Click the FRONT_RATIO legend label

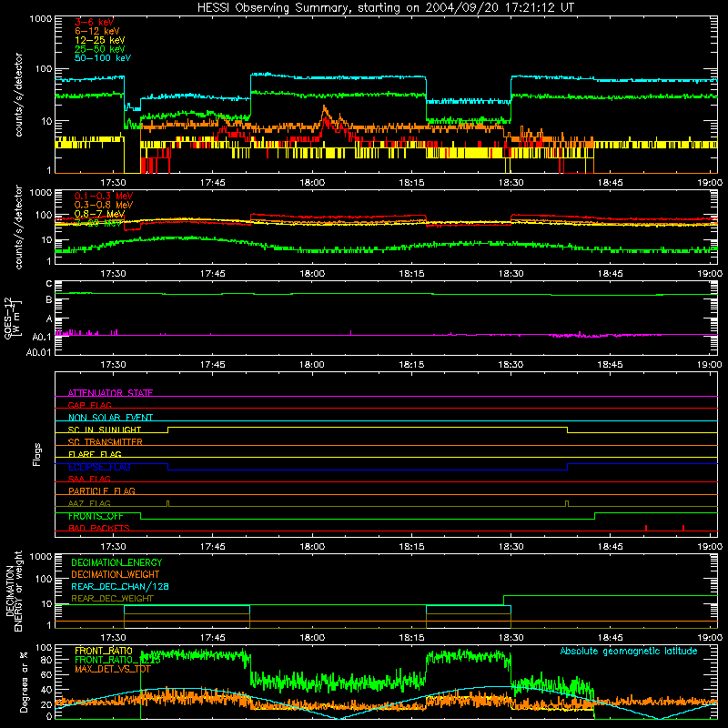(x=104, y=651)
